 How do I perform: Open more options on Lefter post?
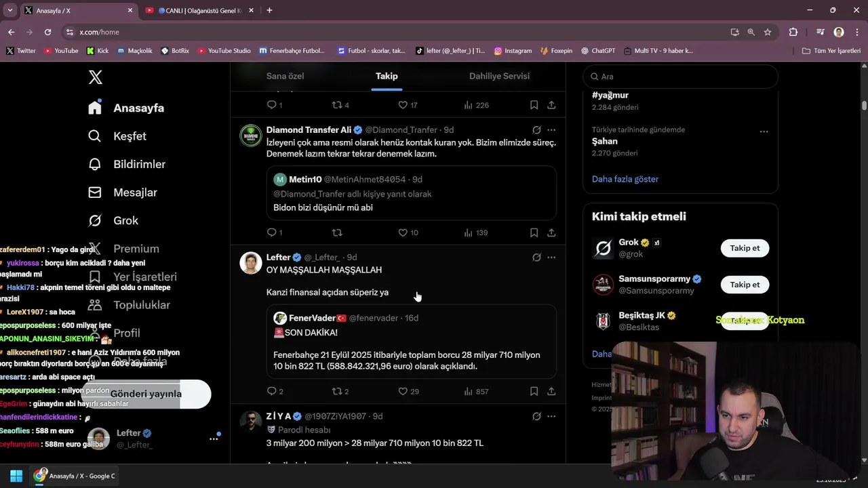[x=551, y=257]
